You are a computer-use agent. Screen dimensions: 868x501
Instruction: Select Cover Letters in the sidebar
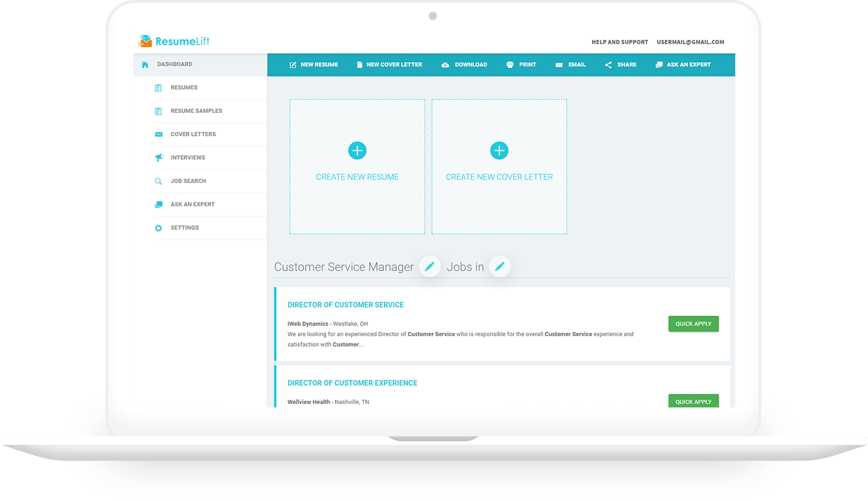point(193,134)
